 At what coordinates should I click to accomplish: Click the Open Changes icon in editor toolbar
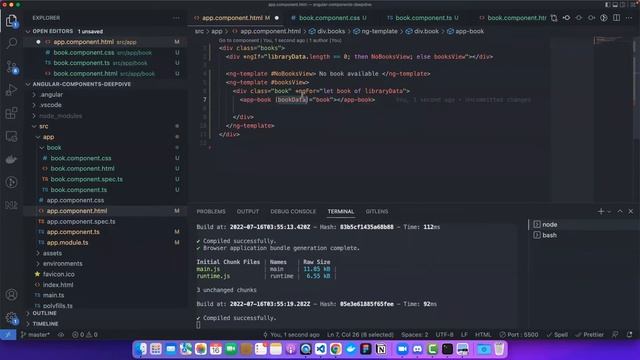[554, 18]
